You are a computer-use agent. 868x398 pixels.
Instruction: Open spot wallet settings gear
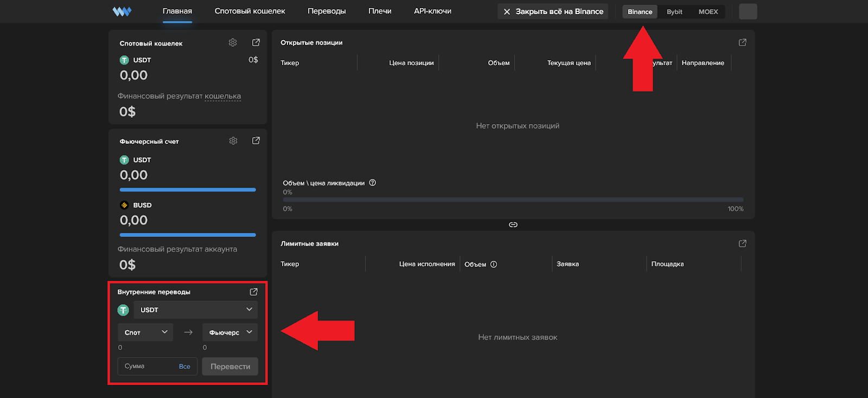(x=233, y=43)
